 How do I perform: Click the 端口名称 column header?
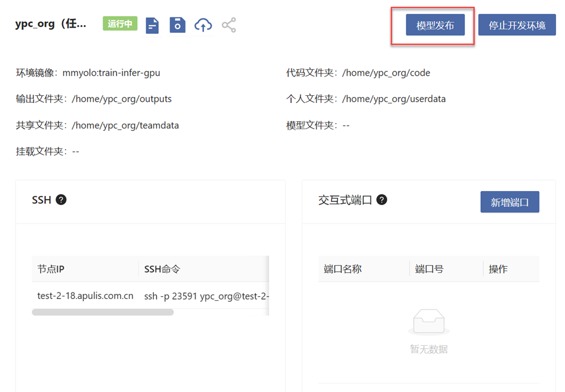(x=343, y=269)
